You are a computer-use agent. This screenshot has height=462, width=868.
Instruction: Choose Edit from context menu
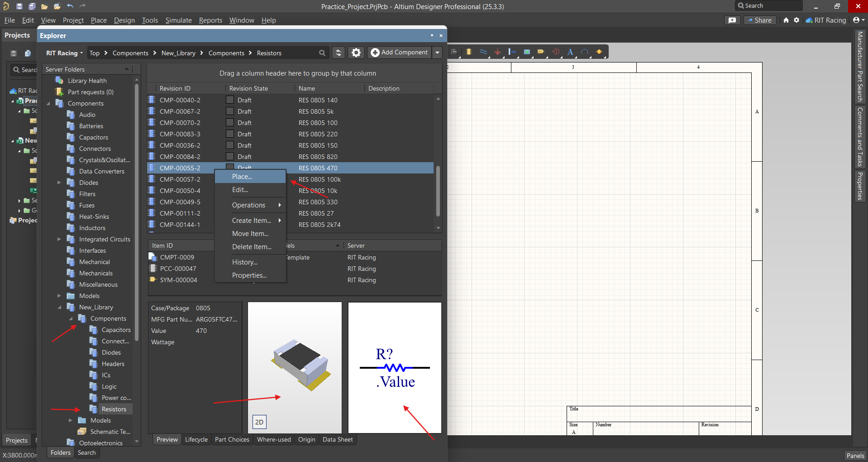tap(250, 190)
